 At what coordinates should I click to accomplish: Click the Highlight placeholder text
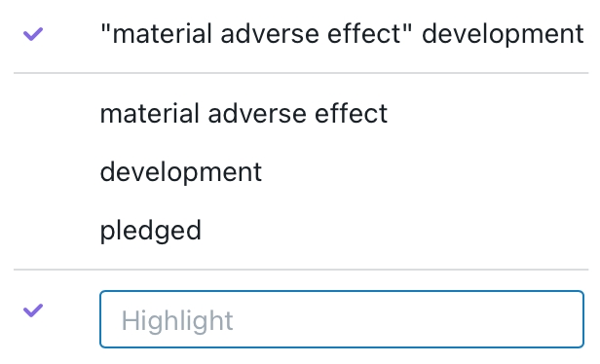(177, 320)
